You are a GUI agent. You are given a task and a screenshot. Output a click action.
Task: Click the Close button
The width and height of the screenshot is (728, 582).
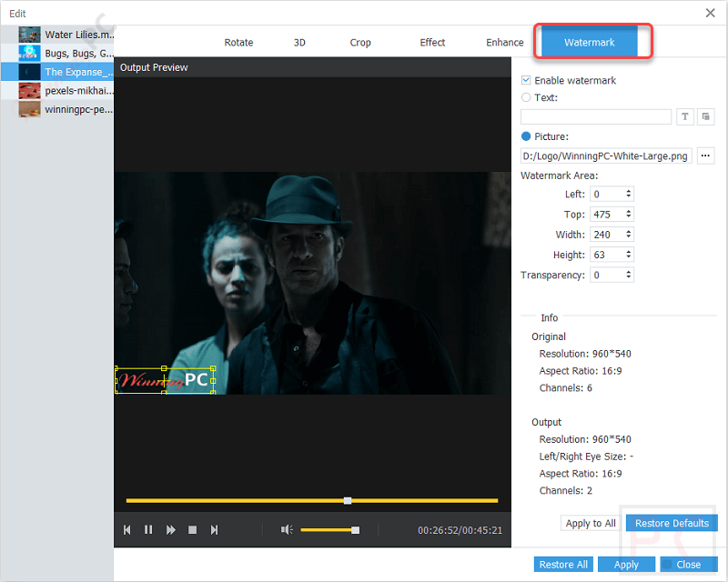(x=689, y=565)
